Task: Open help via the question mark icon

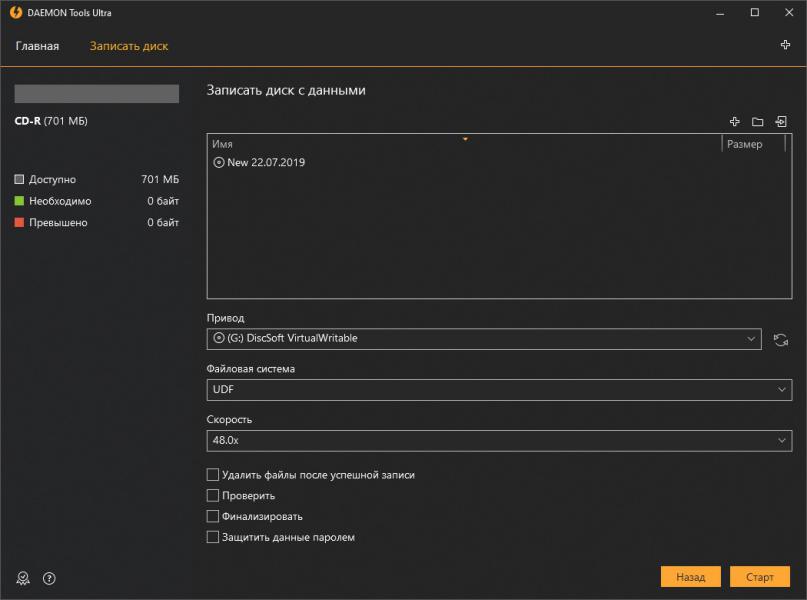Action: coord(49,578)
